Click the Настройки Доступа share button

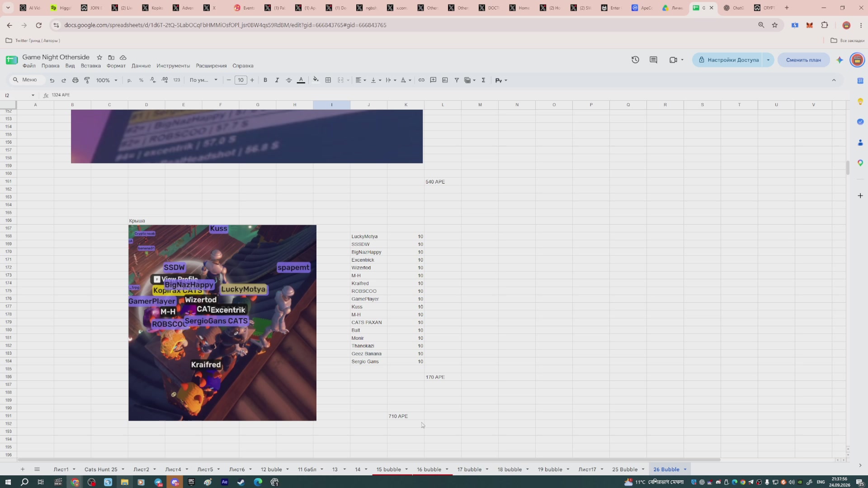coord(728,60)
